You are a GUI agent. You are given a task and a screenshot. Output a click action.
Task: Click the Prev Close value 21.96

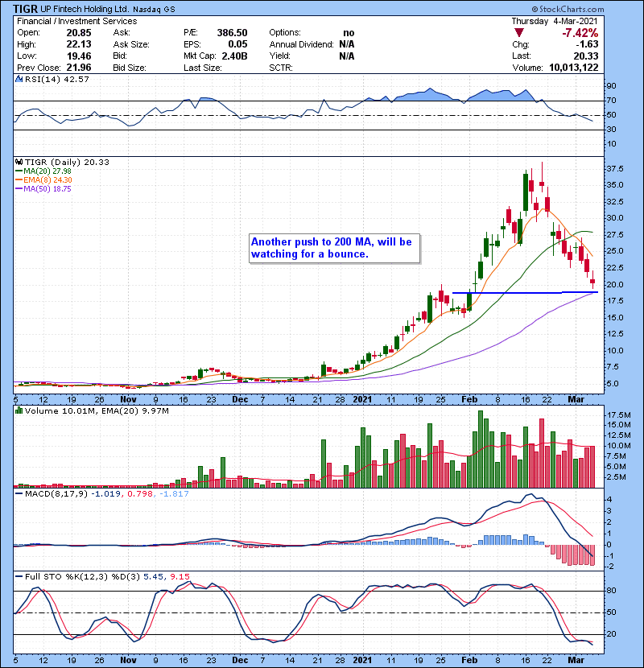[x=79, y=68]
